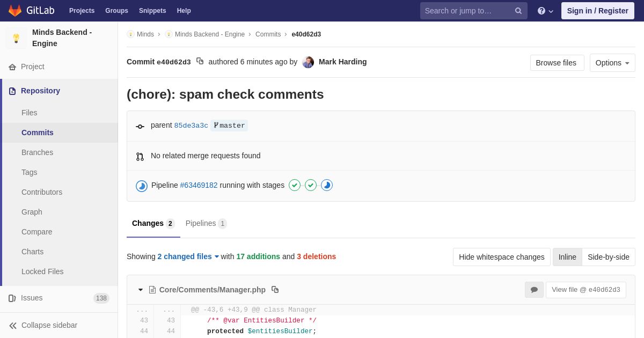The width and height of the screenshot is (644, 338).
Task: Click Core/Comments/Manager.php file name
Action: click(x=213, y=290)
